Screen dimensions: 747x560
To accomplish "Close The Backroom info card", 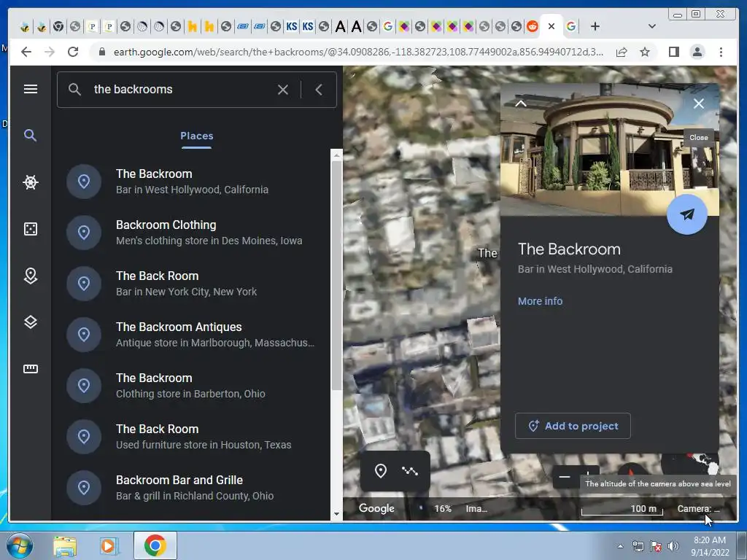I will pyautogui.click(x=698, y=104).
